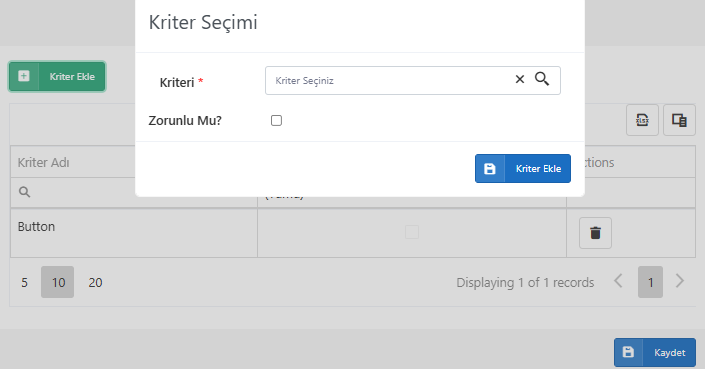Click the Kriter Seçimi dialog title
This screenshot has height=369, width=705.
(203, 22)
